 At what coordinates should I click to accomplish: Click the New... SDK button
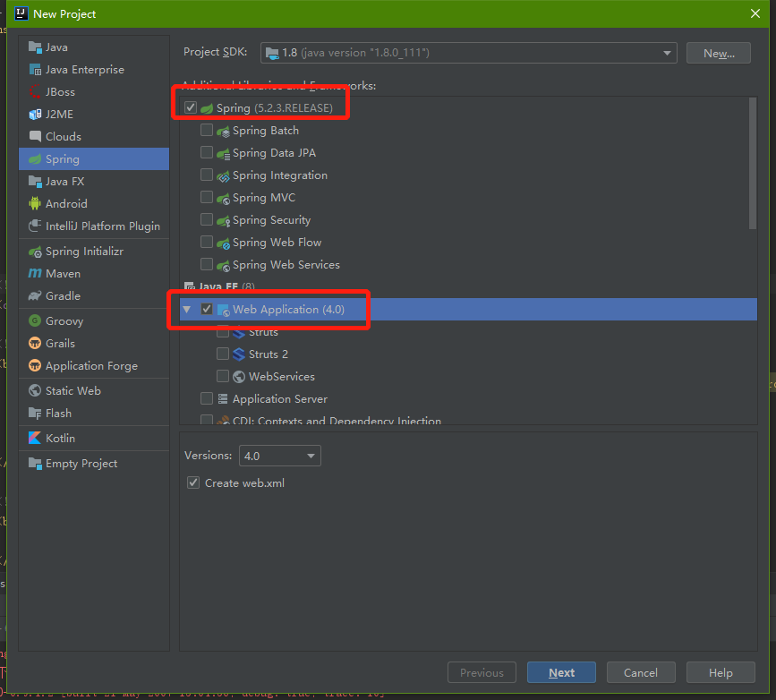719,53
